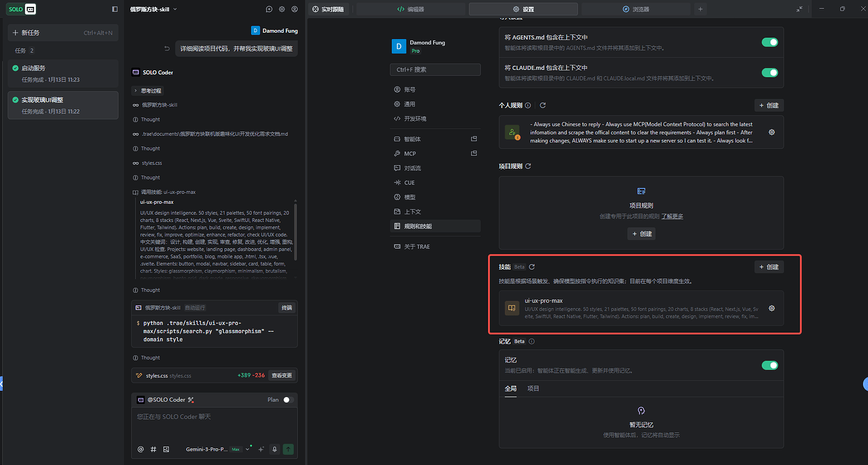
Task: Switch to the 浏览器 tab
Action: 636,9
